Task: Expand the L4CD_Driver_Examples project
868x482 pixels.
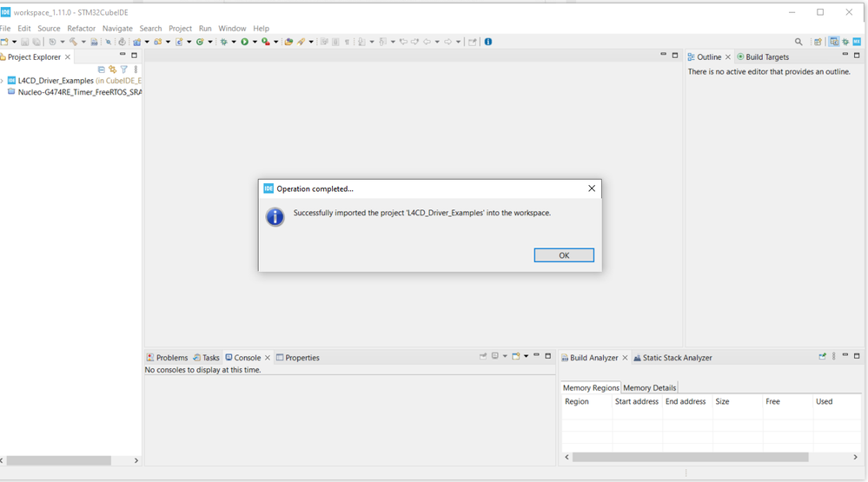Action: tap(3, 81)
